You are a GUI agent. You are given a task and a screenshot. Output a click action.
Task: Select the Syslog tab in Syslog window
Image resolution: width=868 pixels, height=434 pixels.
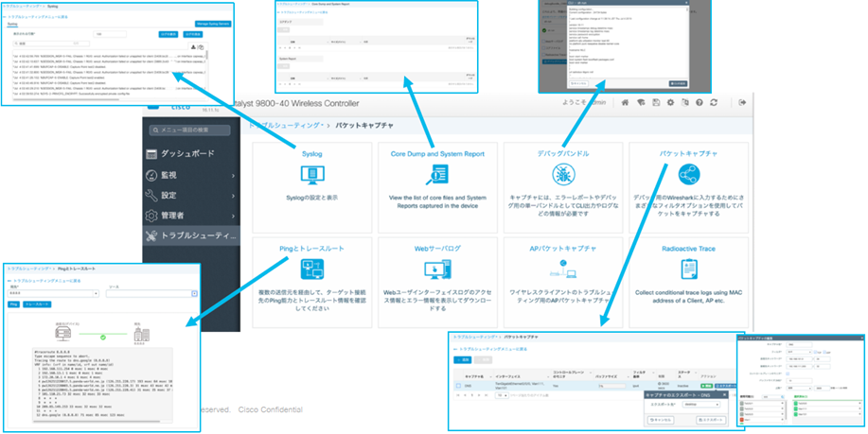click(12, 25)
